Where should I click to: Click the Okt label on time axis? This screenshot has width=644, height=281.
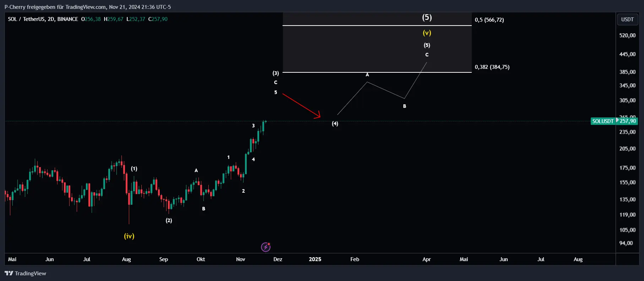coord(201,259)
